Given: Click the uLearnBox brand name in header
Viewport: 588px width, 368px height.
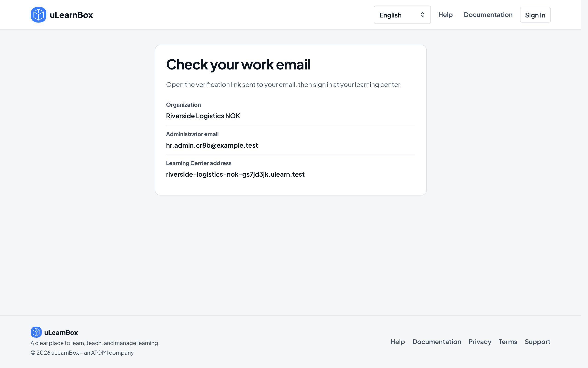Looking at the screenshot, I should pyautogui.click(x=71, y=15).
